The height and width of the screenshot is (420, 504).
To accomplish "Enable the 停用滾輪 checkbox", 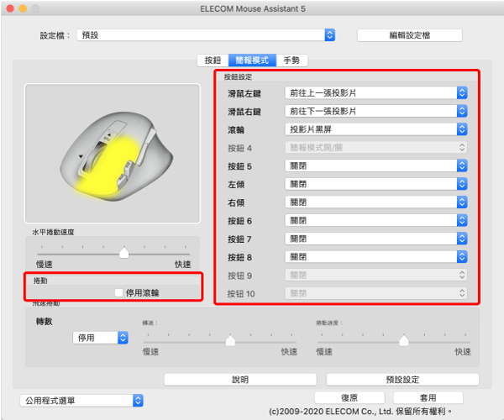I will point(119,293).
